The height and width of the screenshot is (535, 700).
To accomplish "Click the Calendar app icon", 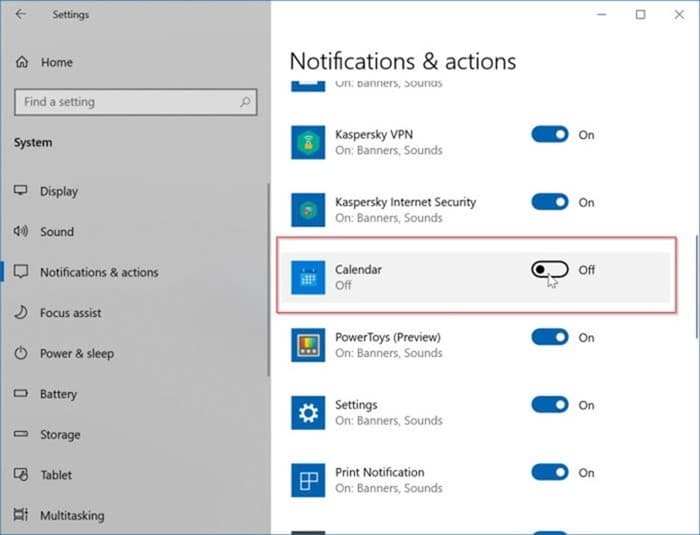I will point(308,278).
